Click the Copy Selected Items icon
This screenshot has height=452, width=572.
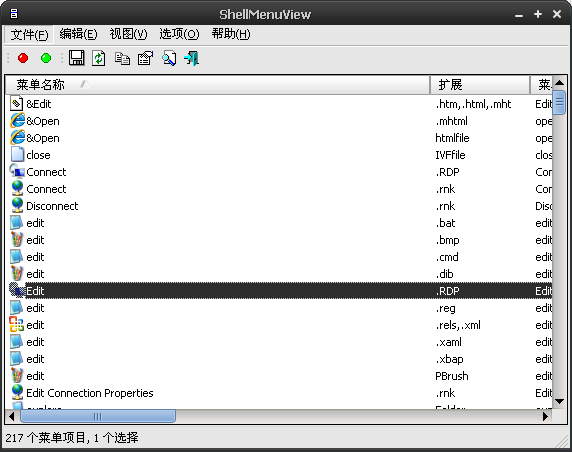[122, 58]
